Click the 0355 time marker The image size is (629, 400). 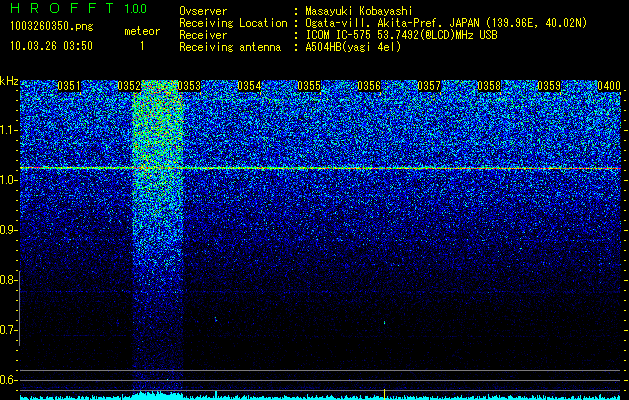pyautogui.click(x=309, y=86)
